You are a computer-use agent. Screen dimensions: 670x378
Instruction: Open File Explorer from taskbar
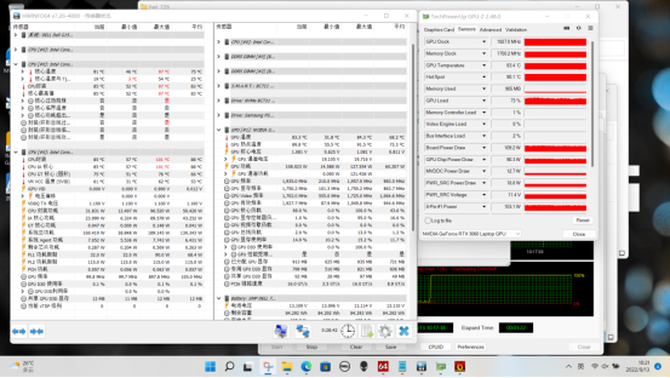(287, 366)
